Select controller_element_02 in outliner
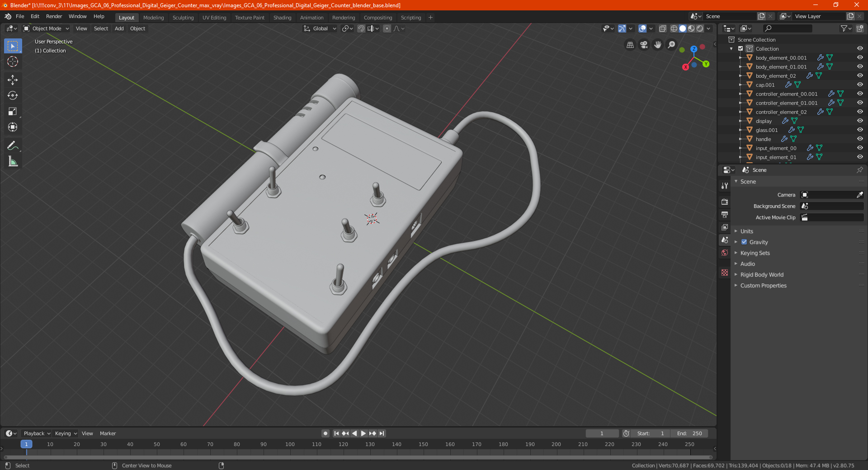Image resolution: width=868 pixels, height=470 pixels. [x=781, y=112]
